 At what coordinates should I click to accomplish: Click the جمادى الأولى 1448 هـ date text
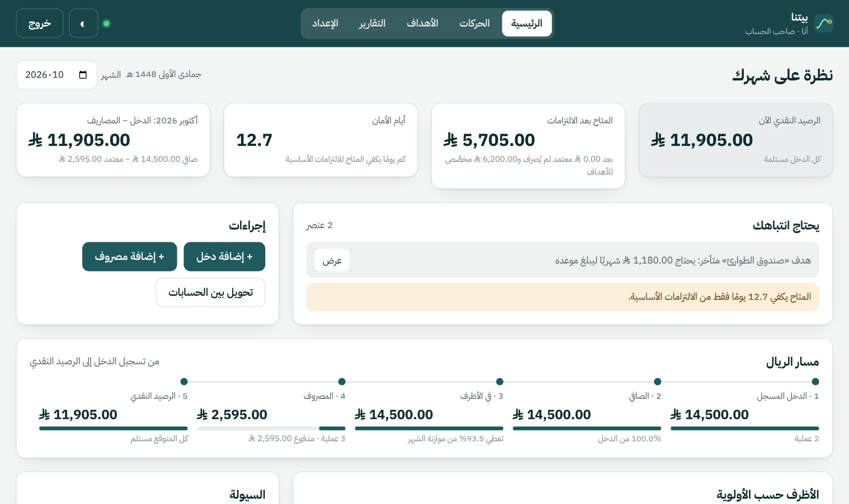tap(164, 74)
